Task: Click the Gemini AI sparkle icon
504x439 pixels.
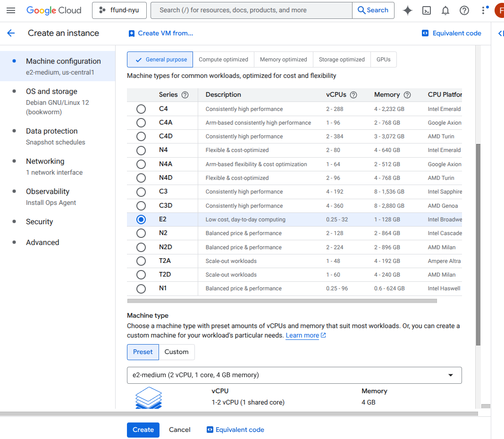Action: click(x=408, y=10)
